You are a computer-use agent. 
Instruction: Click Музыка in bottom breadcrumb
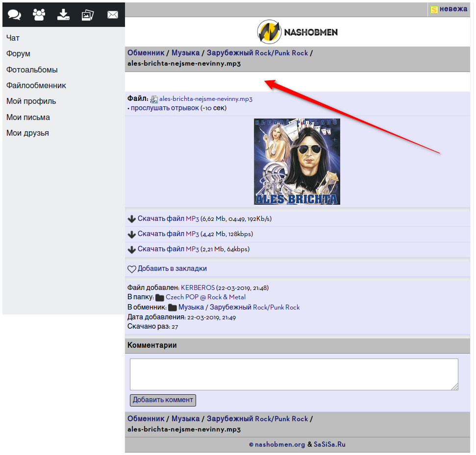point(185,419)
